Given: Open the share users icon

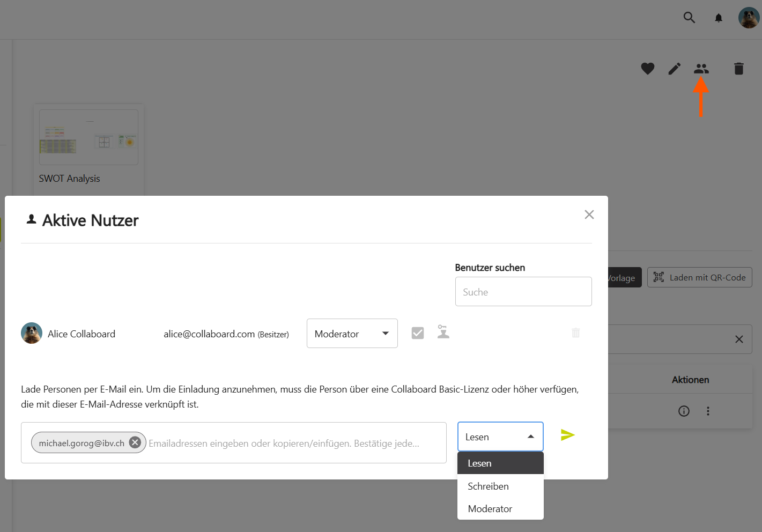Looking at the screenshot, I should pos(701,69).
